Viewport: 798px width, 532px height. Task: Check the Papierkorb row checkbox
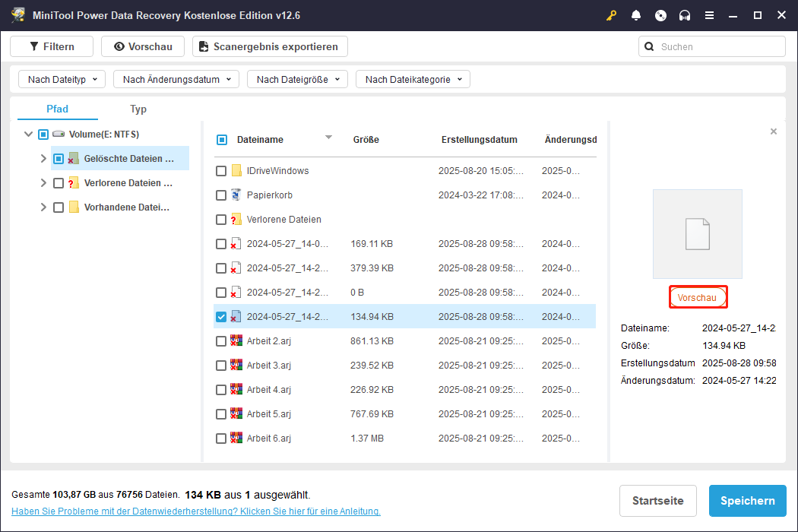coord(221,195)
